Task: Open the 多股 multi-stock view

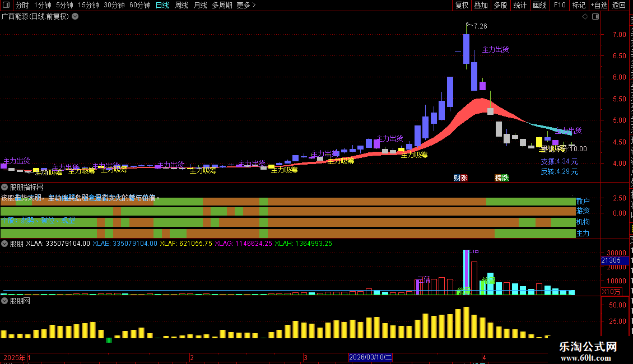Action: tap(501, 5)
